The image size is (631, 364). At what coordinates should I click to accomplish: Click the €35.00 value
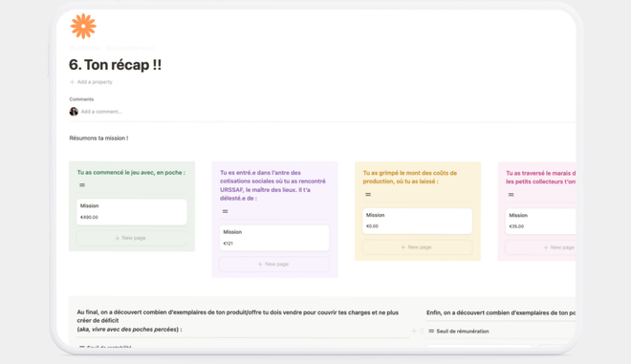tap(516, 226)
